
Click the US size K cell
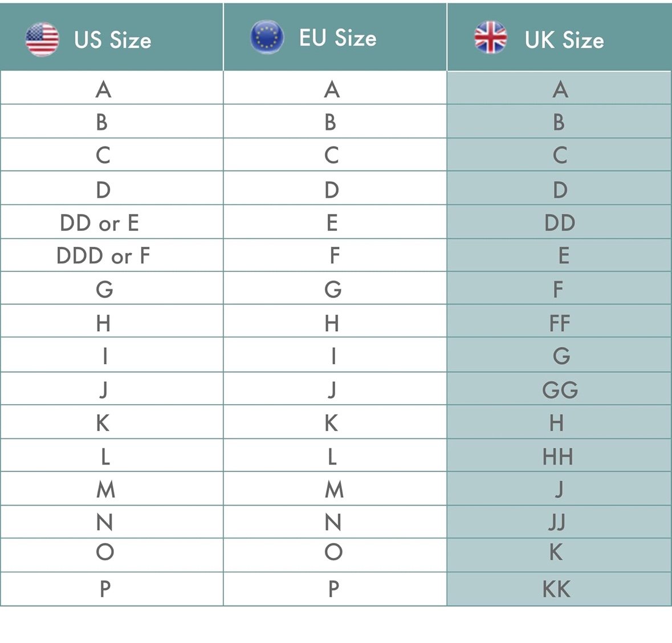111,422
